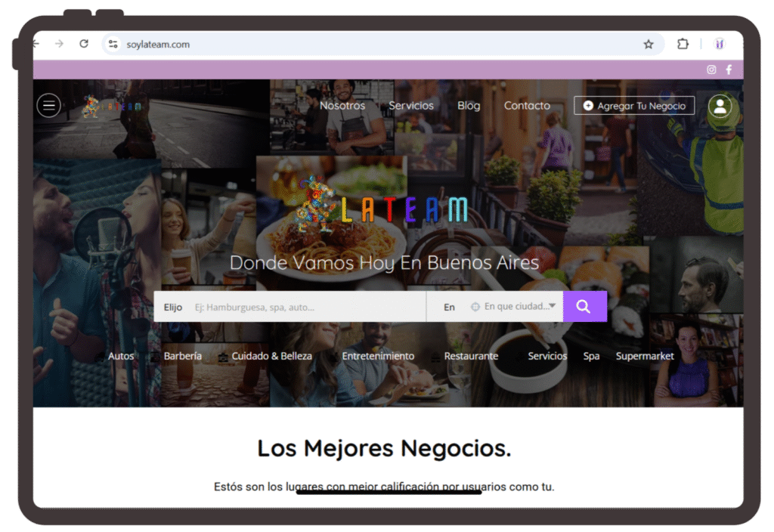The height and width of the screenshot is (532, 774).
Task: Click the small LaTeam logo in header
Action: 111,107
